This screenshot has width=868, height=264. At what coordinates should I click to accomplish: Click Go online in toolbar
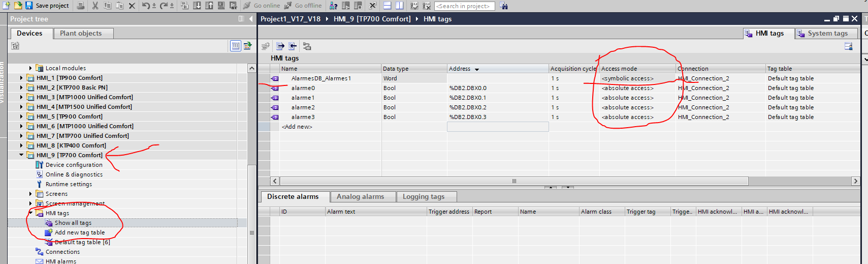[x=262, y=6]
